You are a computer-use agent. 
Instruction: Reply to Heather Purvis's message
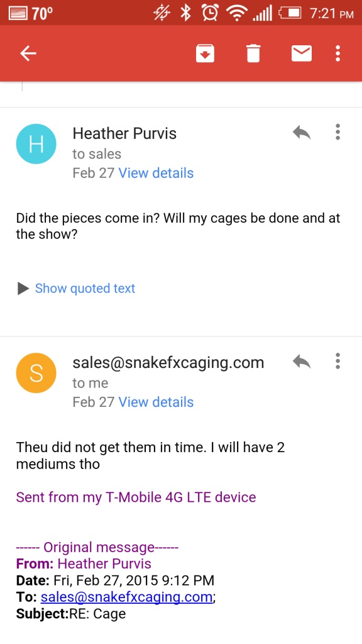[x=302, y=132]
